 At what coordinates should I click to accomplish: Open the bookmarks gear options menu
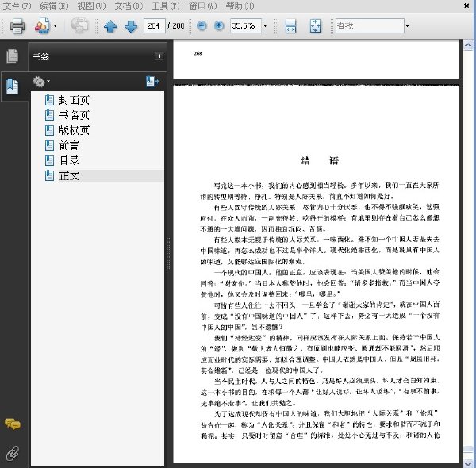coord(41,82)
